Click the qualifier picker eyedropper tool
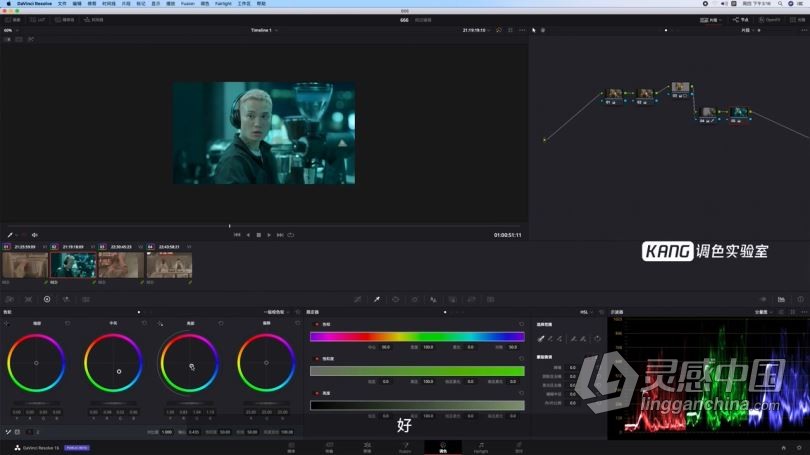Image resolution: width=810 pixels, height=455 pixels. pyautogui.click(x=541, y=339)
